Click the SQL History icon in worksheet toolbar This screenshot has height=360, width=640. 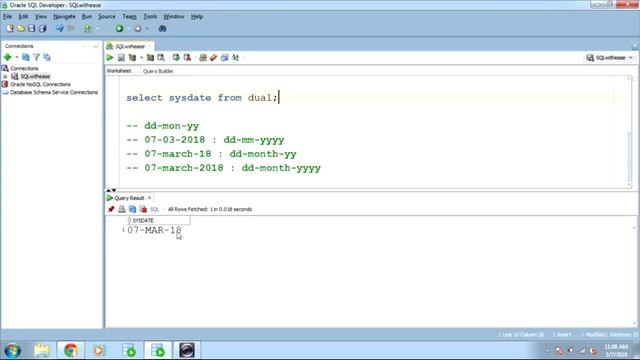point(224,58)
